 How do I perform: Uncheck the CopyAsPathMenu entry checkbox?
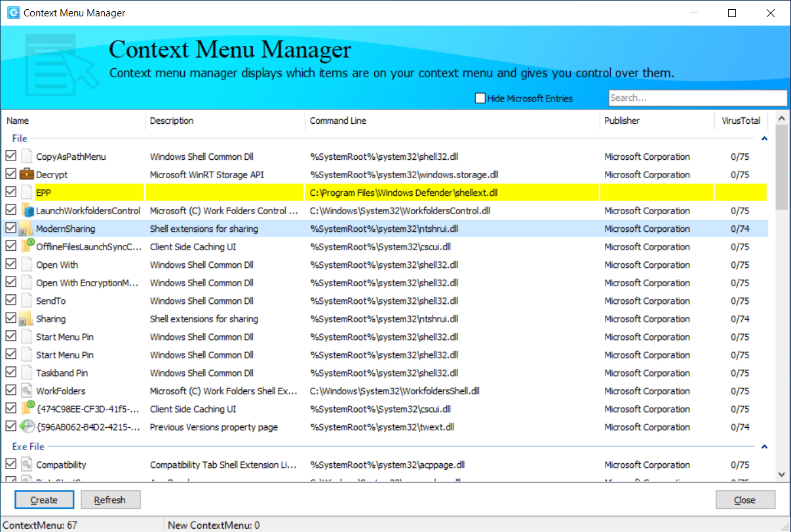[10, 157]
